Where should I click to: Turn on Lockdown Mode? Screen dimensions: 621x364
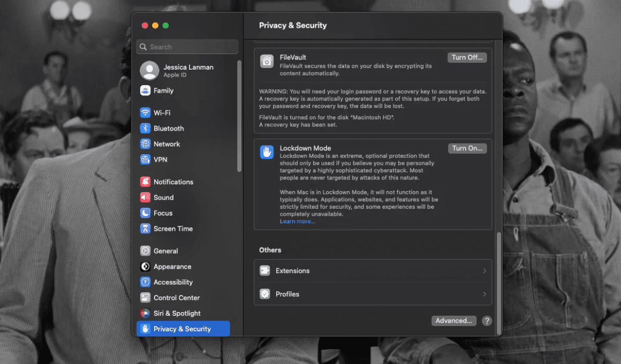click(467, 148)
